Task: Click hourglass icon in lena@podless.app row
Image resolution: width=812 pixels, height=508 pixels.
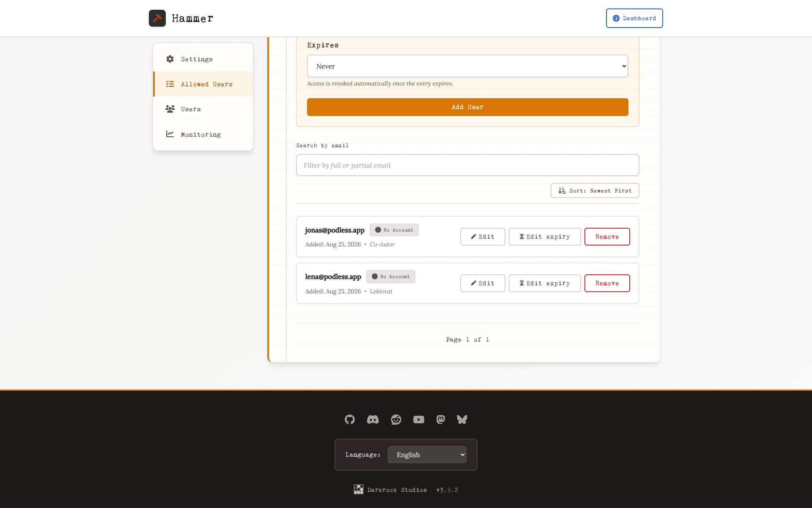Action: [522, 283]
